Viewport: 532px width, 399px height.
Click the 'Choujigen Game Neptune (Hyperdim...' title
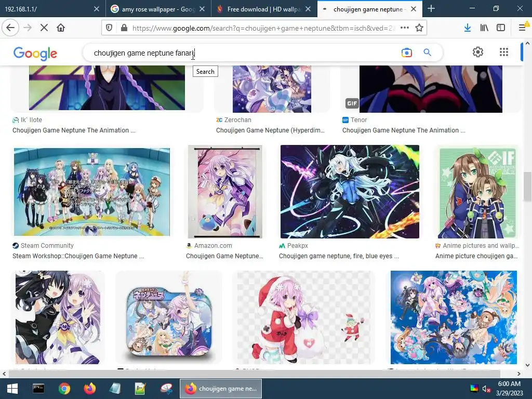270,130
